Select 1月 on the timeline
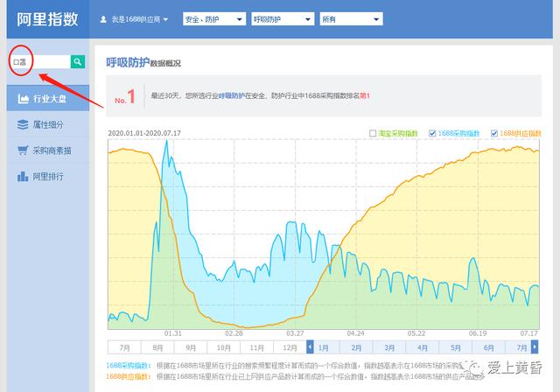 click(x=323, y=347)
